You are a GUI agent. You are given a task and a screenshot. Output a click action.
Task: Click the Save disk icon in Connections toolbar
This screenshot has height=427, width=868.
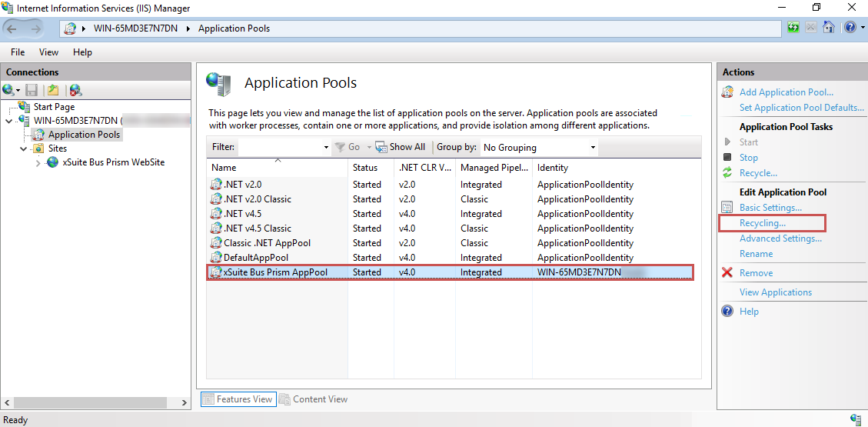(x=32, y=90)
